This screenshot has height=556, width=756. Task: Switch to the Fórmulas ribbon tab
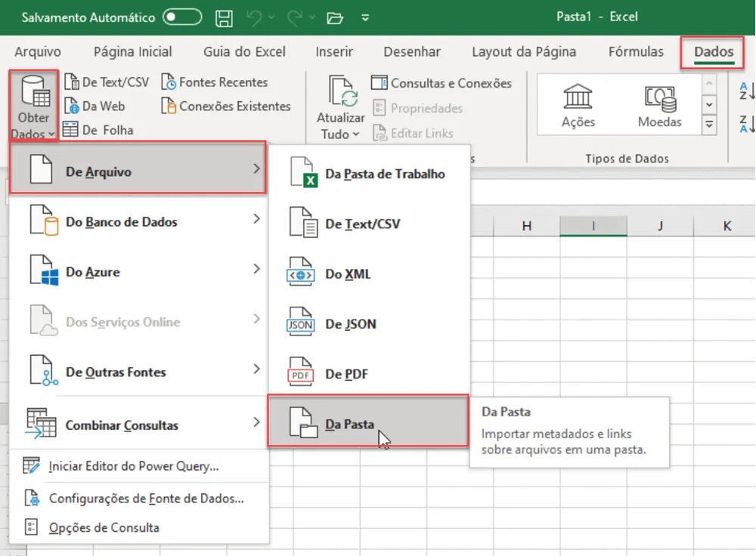pos(636,51)
